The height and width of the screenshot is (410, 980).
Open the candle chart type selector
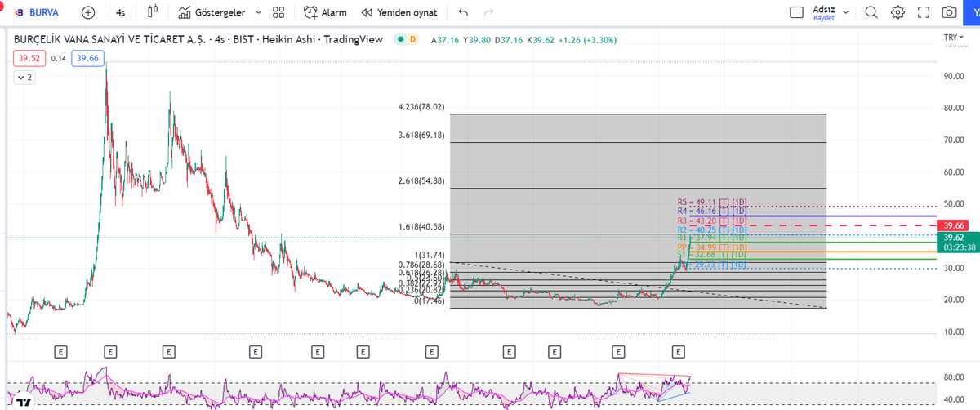[152, 12]
